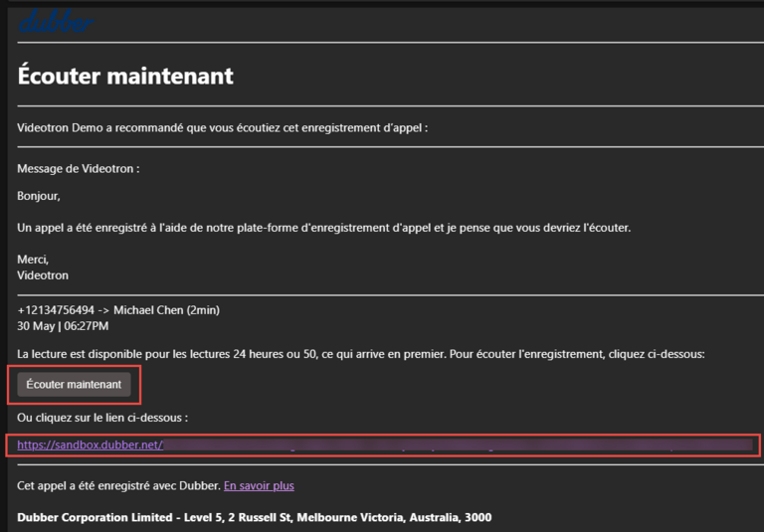Image resolution: width=764 pixels, height=532 pixels.
Task: Select the sentence 'Un appel a été enregistré'
Action: click(x=324, y=228)
